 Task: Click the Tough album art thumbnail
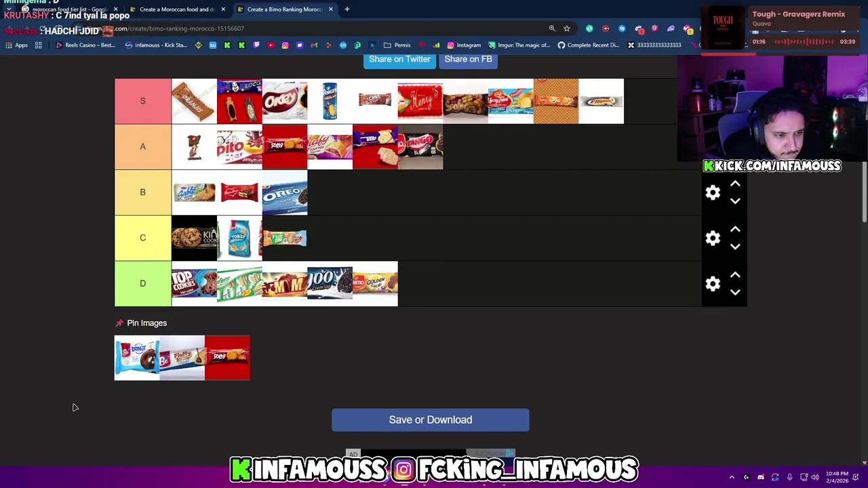[723, 28]
